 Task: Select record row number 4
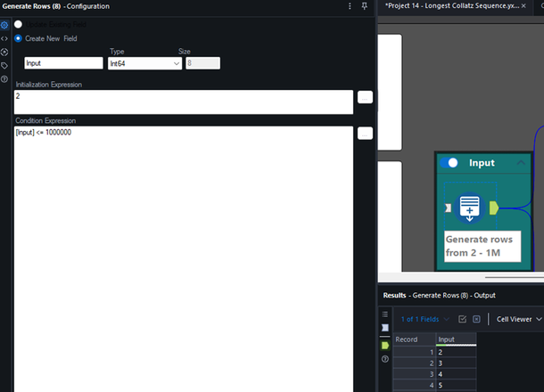click(x=415, y=386)
